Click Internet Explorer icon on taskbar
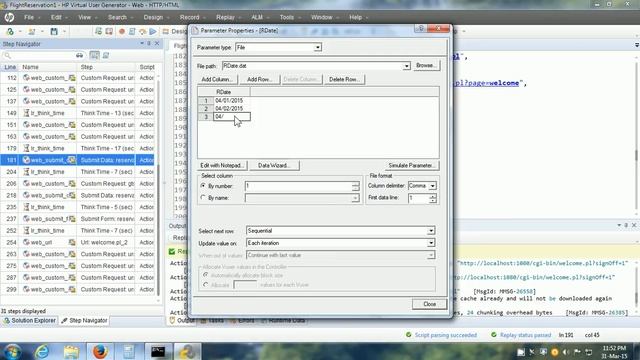The image size is (640, 360). point(42,351)
